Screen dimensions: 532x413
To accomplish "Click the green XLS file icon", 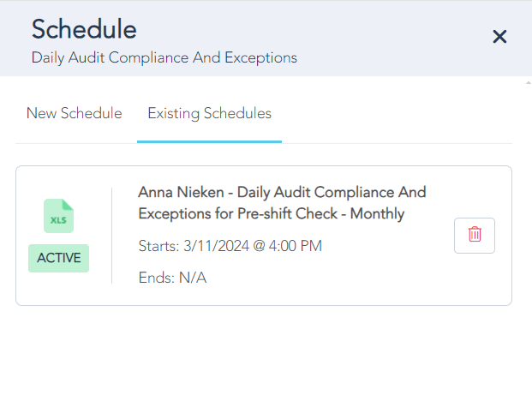I will click(x=58, y=216).
